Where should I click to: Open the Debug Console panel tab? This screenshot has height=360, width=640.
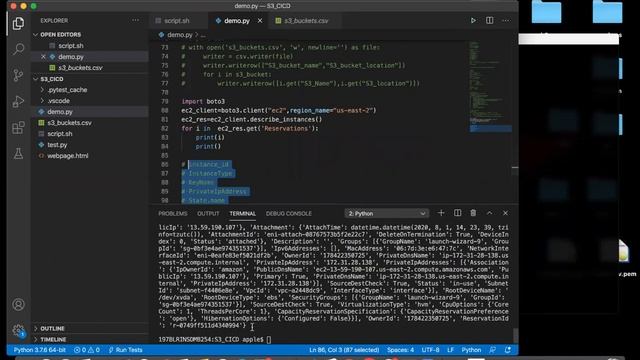289,213
